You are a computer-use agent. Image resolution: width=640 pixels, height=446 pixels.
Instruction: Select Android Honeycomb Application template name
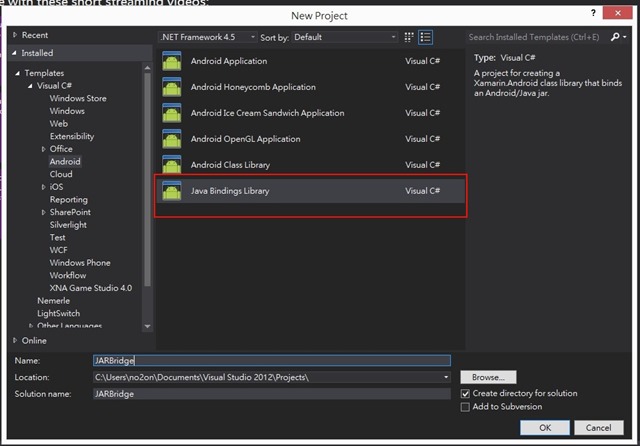pos(253,87)
